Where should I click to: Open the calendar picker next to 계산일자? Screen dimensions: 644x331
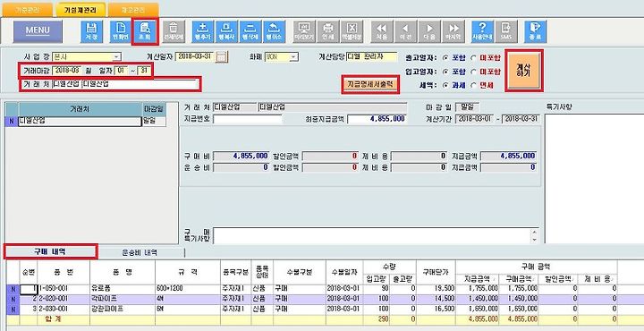[x=222, y=56]
